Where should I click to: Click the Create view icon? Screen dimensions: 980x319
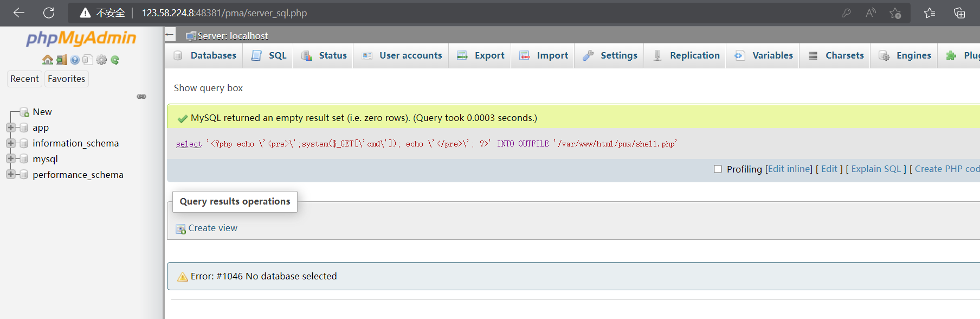[180, 229]
